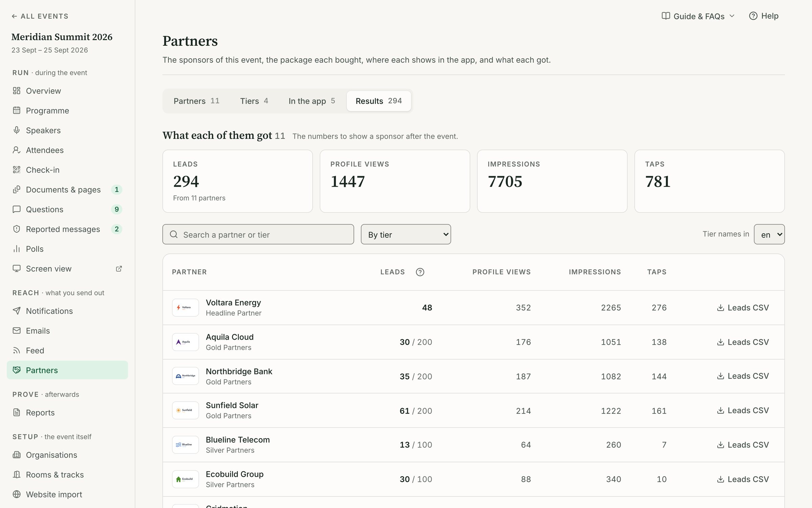The height and width of the screenshot is (508, 812).
Task: Open Notifications paper-plane item
Action: click(x=67, y=311)
